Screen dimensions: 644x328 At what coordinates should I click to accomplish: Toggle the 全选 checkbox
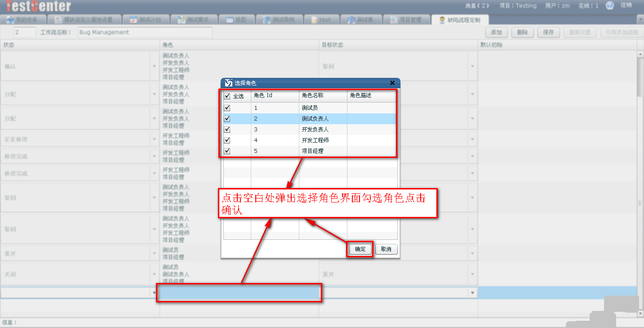coord(227,96)
